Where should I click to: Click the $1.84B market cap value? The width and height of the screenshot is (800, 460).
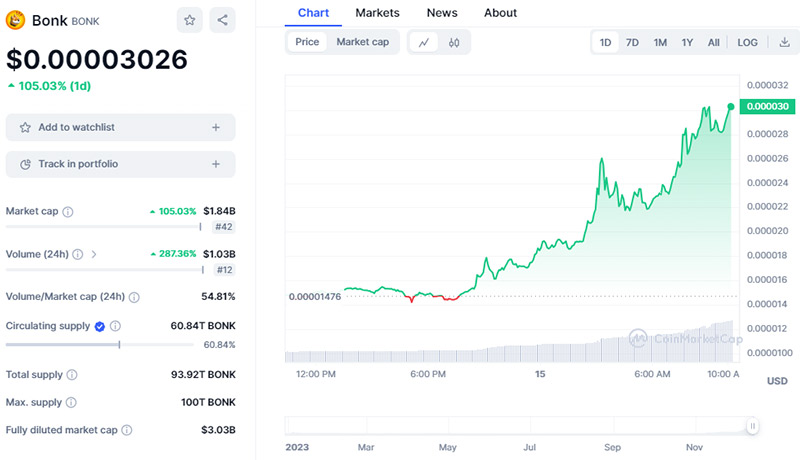click(219, 211)
